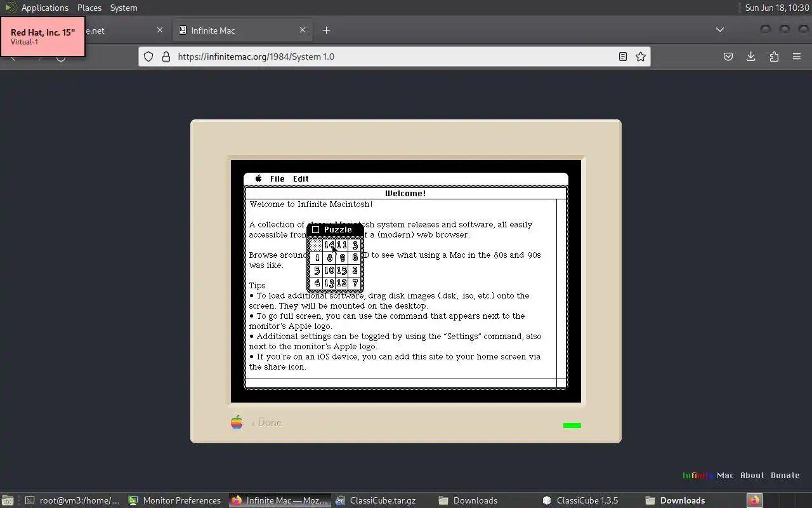Close the Infinite Mac tab
812x508 pixels.
[303, 30]
